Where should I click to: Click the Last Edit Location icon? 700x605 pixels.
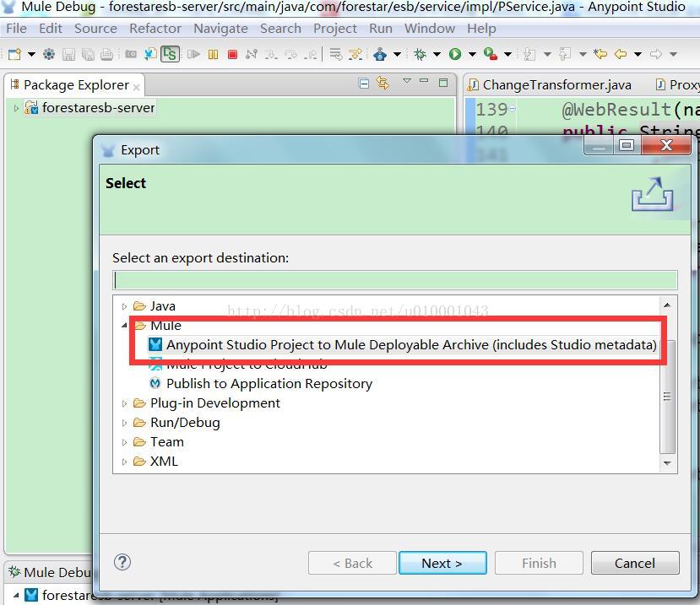point(600,55)
